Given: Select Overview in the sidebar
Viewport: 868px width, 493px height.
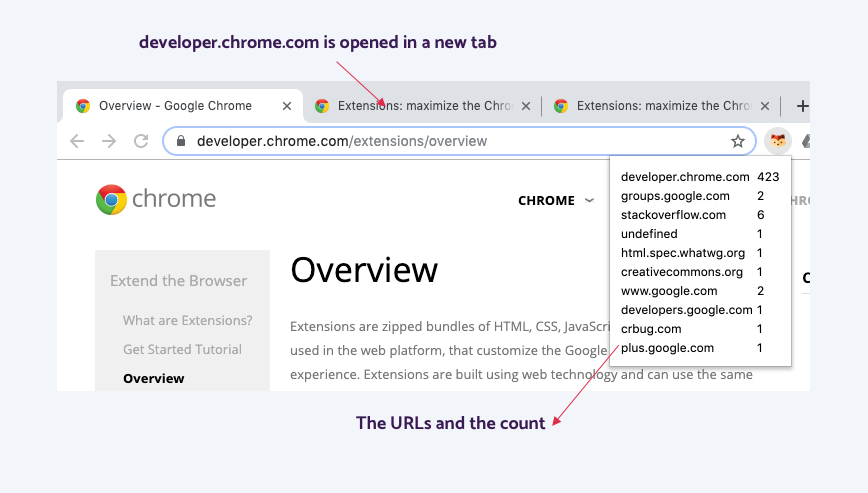Looking at the screenshot, I should coord(154,378).
